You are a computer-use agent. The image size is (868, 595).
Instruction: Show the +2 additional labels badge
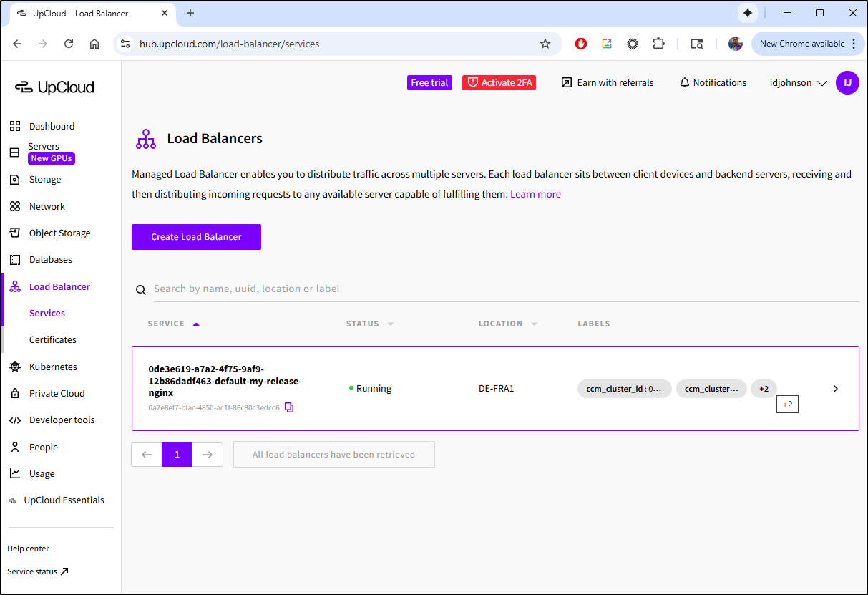click(x=764, y=389)
